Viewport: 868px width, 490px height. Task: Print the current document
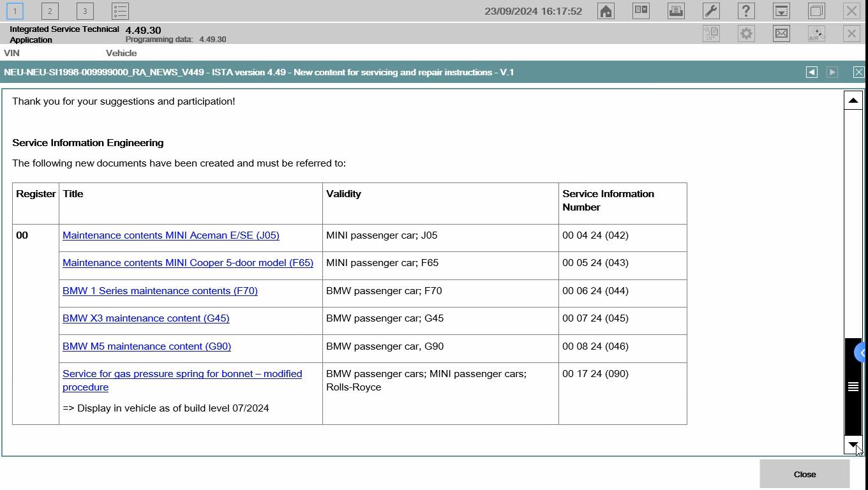click(676, 11)
